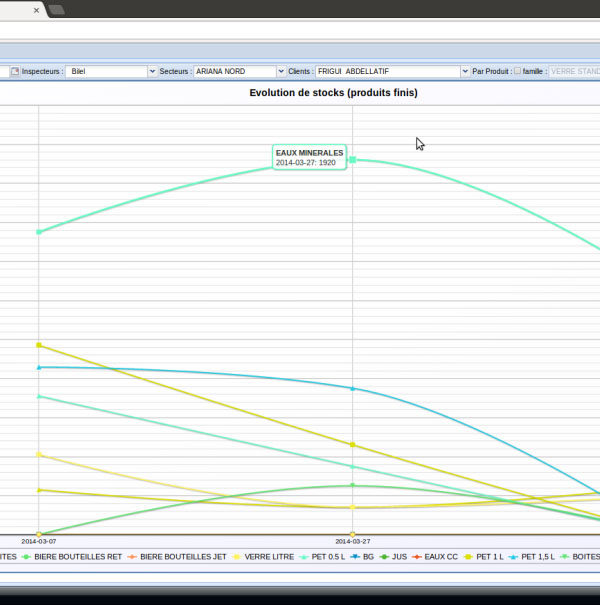The height and width of the screenshot is (605, 600).
Task: Open a new browser tab
Action: [57, 10]
